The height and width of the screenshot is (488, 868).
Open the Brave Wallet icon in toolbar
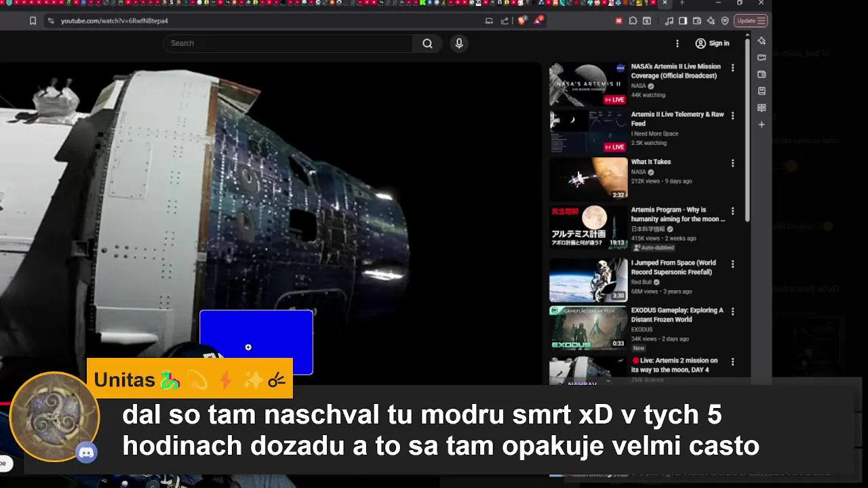696,21
